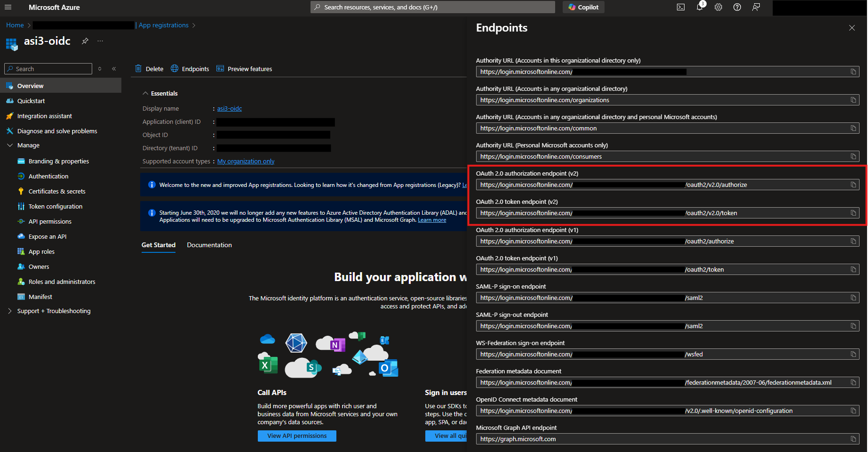The height and width of the screenshot is (452, 868).
Task: Open portal settings gear
Action: click(x=718, y=7)
